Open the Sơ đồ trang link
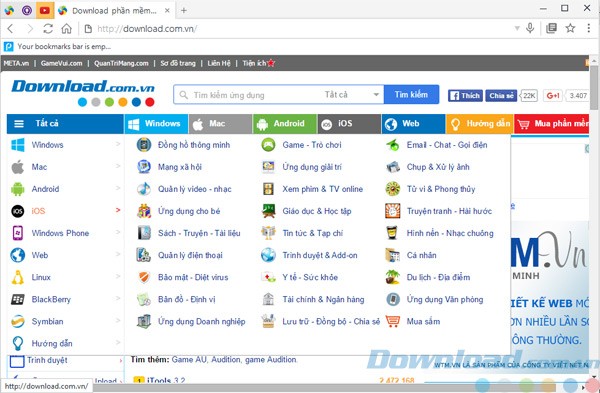This screenshot has width=600, height=393. [x=178, y=63]
